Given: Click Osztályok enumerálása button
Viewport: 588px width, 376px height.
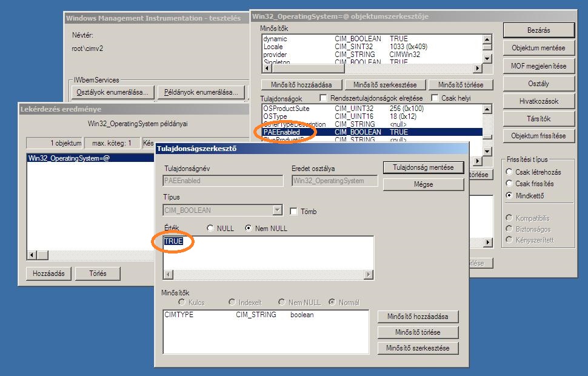Looking at the screenshot, I should [x=113, y=92].
